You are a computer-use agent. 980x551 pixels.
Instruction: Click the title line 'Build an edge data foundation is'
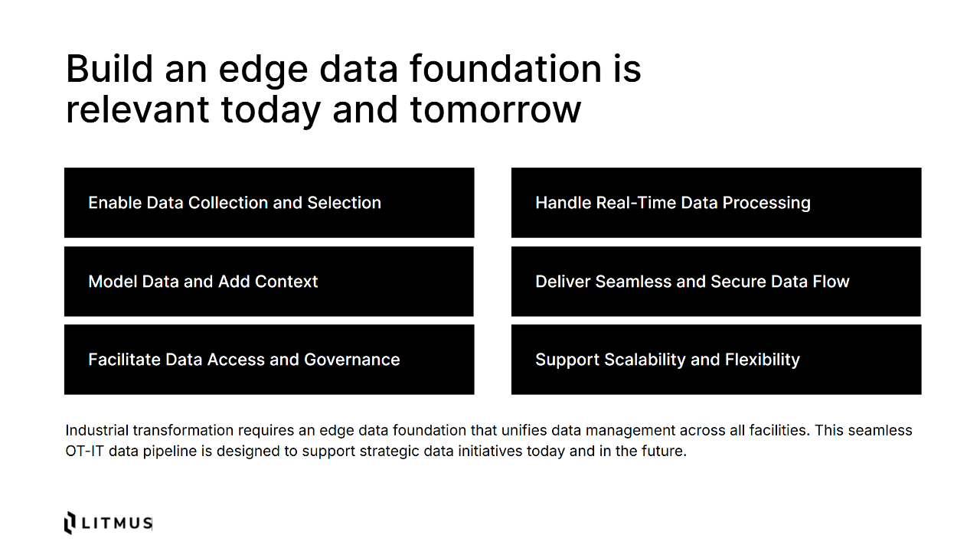point(353,69)
